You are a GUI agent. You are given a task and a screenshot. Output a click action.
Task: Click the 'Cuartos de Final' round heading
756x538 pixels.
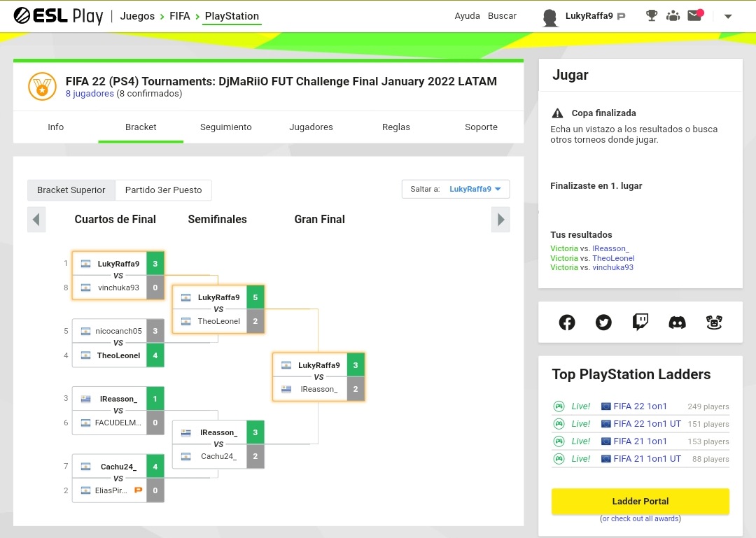[115, 220]
